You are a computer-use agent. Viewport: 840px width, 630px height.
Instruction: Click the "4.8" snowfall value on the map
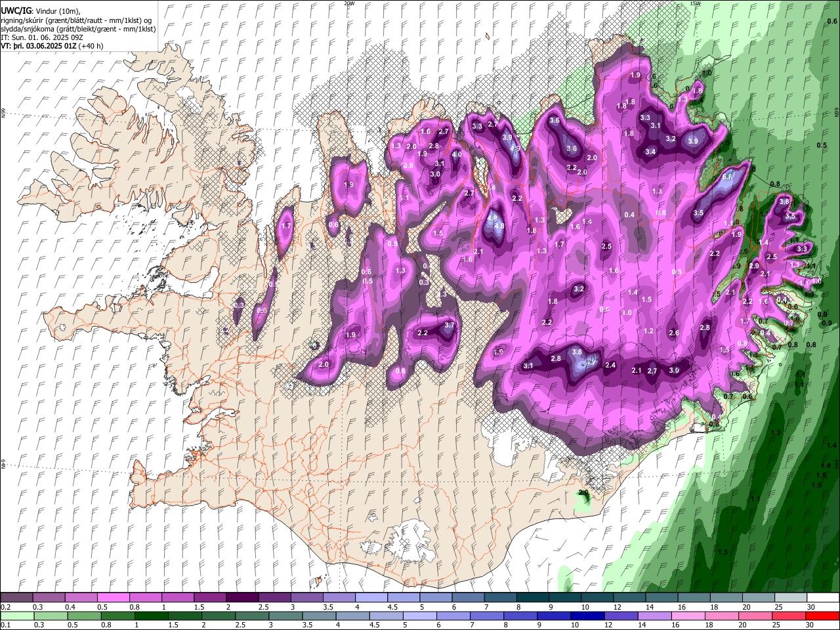click(499, 226)
